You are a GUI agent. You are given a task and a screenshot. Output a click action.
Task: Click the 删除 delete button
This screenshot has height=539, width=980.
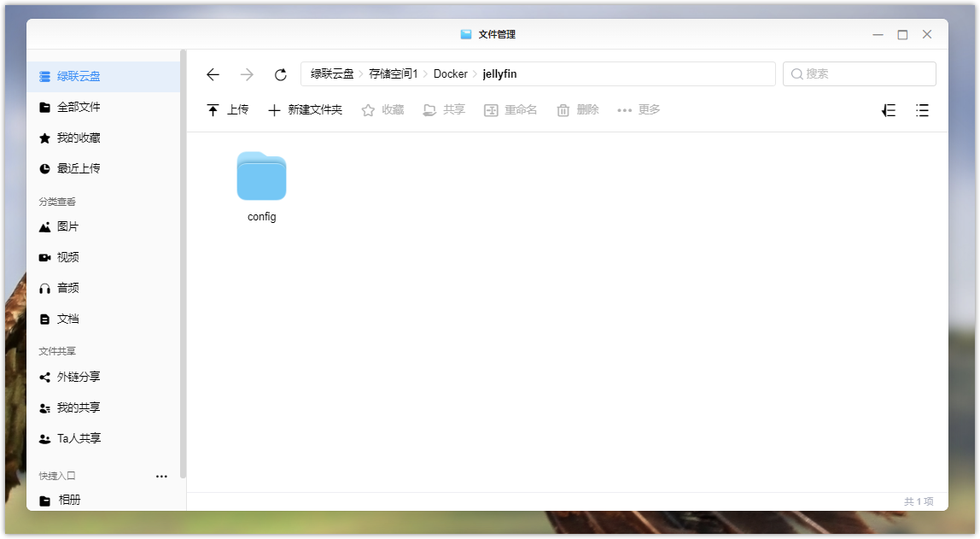577,110
